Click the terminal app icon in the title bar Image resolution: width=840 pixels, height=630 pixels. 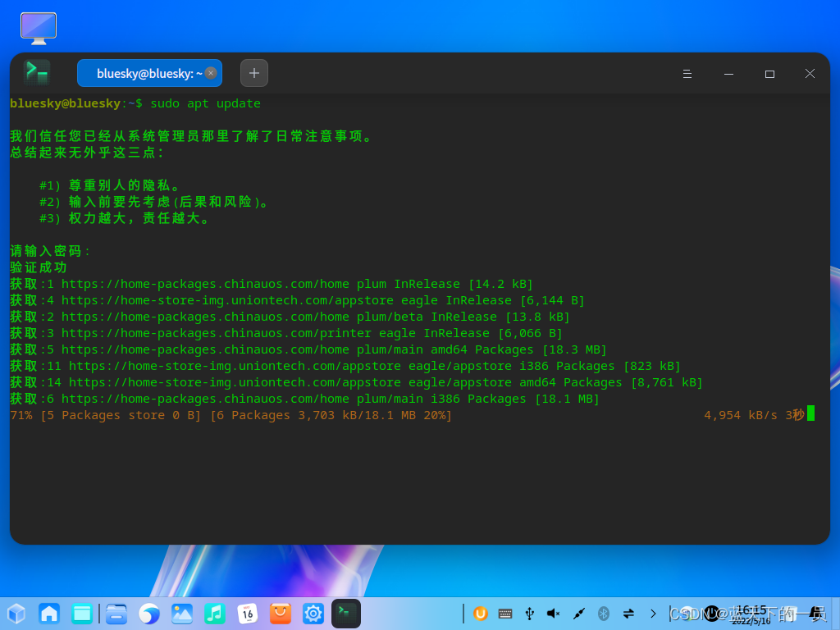(37, 73)
